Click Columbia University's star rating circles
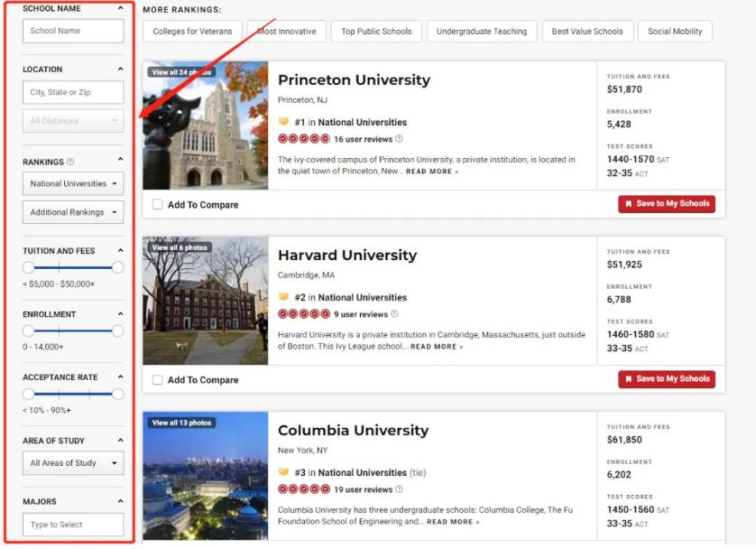 [x=304, y=489]
